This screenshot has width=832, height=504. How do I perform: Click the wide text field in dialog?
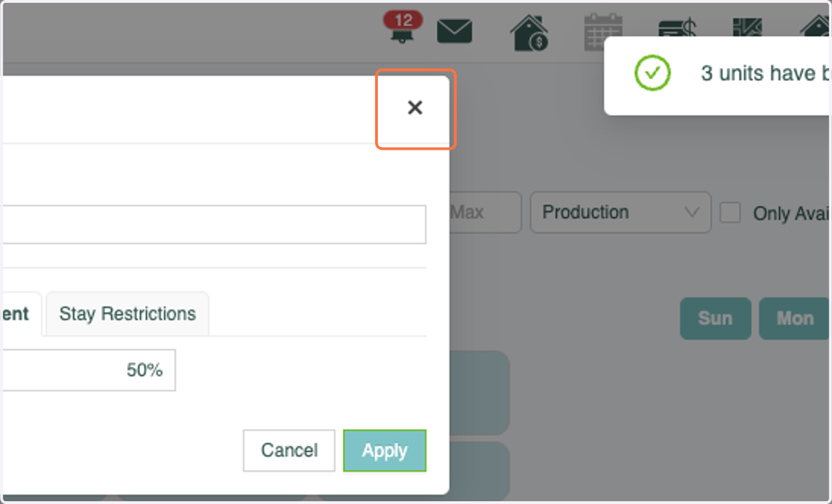pyautogui.click(x=213, y=224)
